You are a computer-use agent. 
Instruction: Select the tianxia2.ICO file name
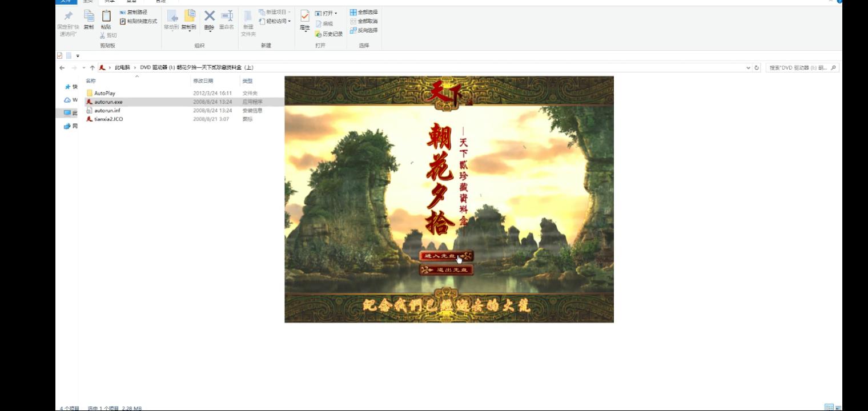click(x=108, y=119)
